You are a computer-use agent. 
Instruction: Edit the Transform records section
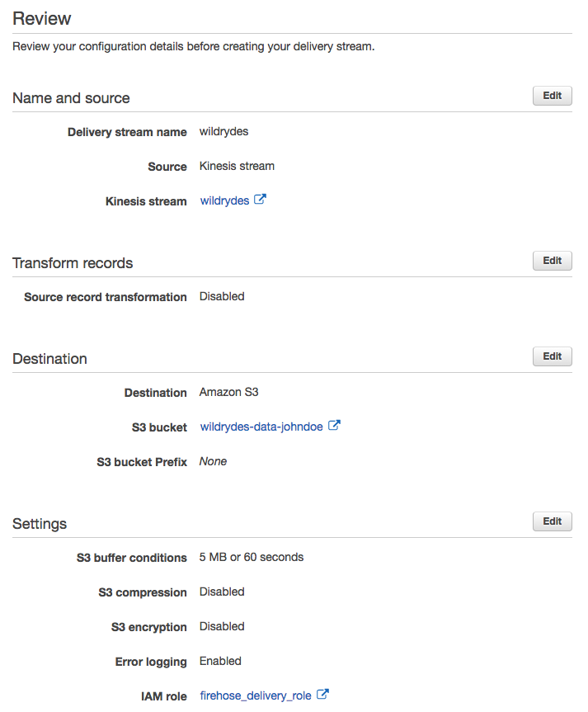553,260
